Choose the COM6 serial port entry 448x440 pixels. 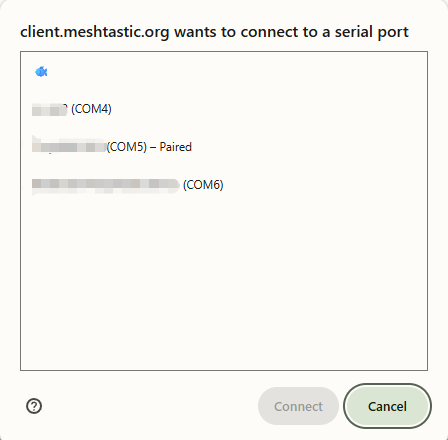(x=224, y=185)
